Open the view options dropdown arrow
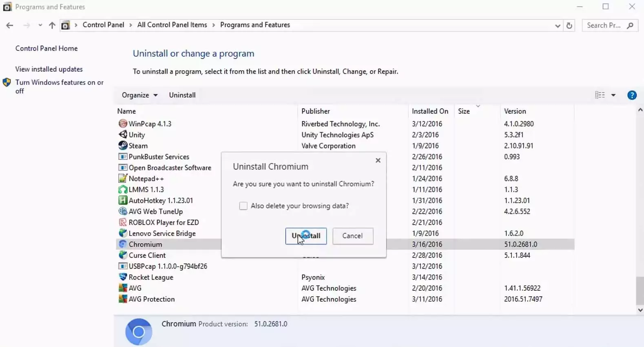Image resolution: width=644 pixels, height=347 pixels. tap(613, 95)
